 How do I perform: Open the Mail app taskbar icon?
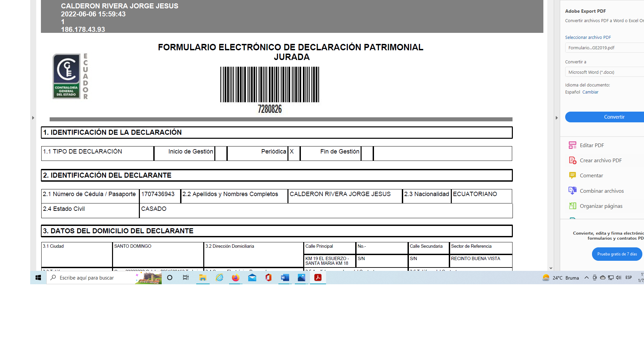(252, 278)
